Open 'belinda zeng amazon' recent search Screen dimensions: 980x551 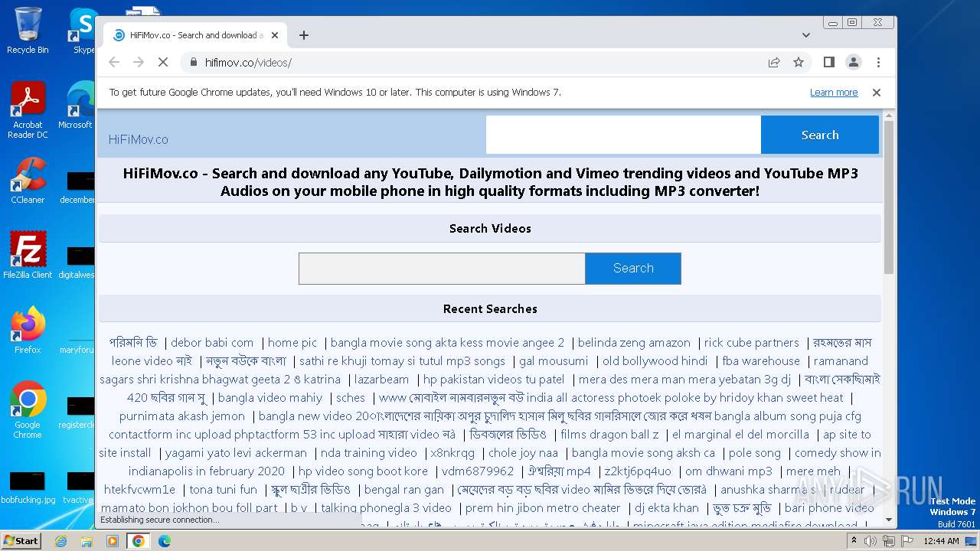pyautogui.click(x=634, y=343)
